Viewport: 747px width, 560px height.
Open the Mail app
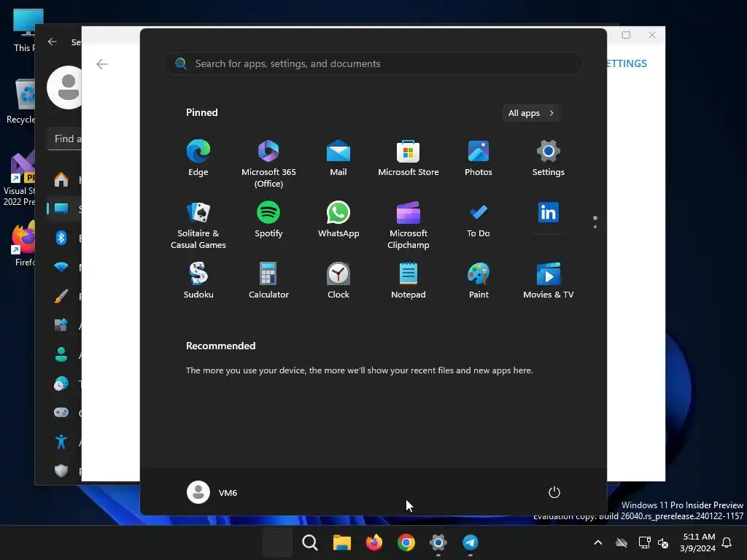point(338,158)
